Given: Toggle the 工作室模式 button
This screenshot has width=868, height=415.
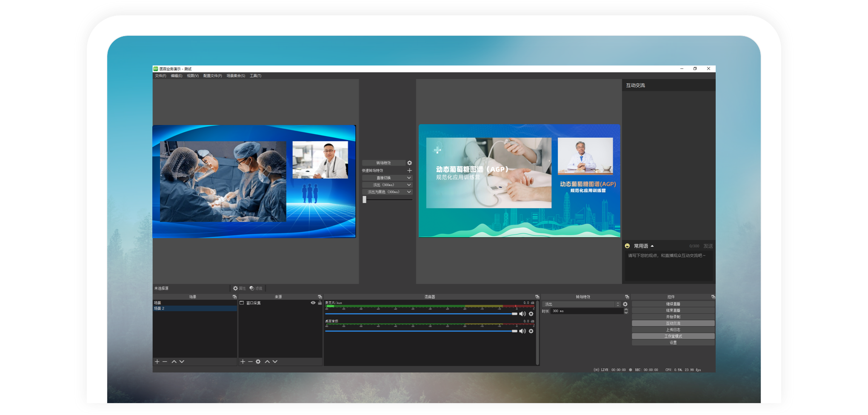Looking at the screenshot, I should click(673, 336).
